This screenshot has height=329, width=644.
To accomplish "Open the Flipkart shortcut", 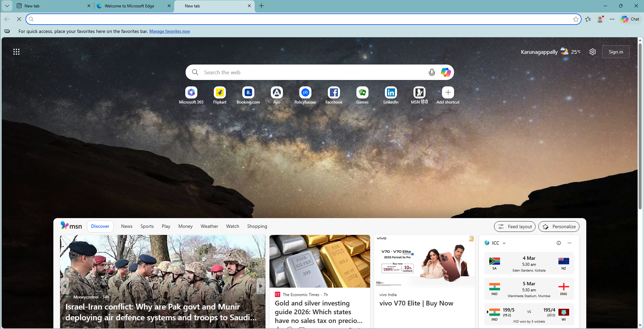I will coord(219,95).
